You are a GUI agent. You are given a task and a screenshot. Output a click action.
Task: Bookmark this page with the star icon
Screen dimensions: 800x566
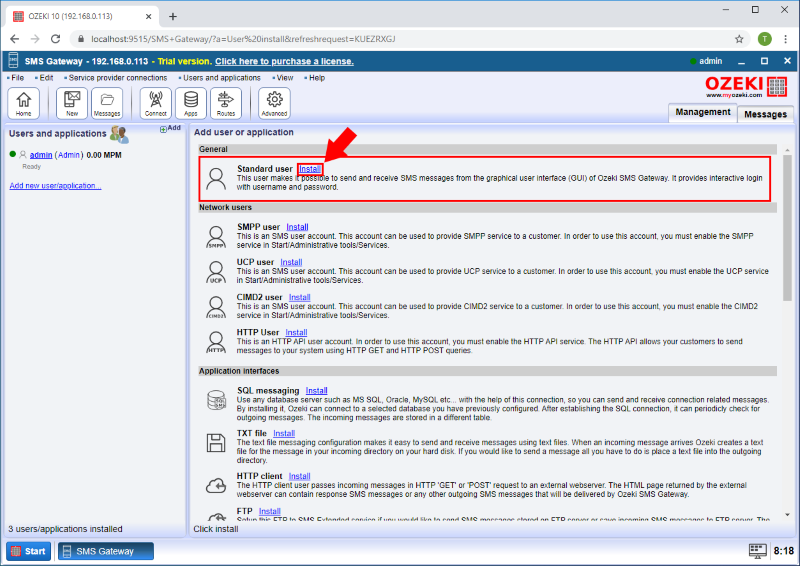tap(739, 39)
